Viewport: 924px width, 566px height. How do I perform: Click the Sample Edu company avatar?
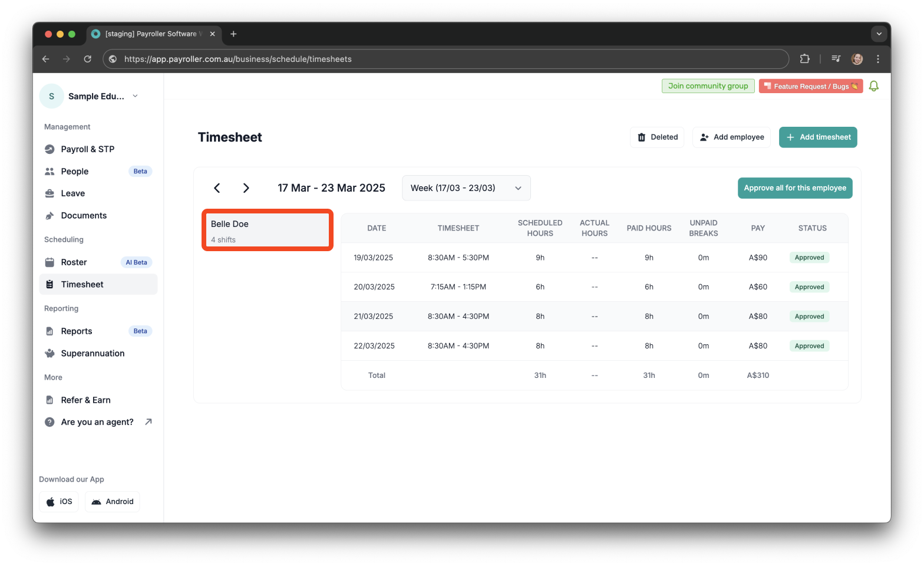click(x=52, y=96)
